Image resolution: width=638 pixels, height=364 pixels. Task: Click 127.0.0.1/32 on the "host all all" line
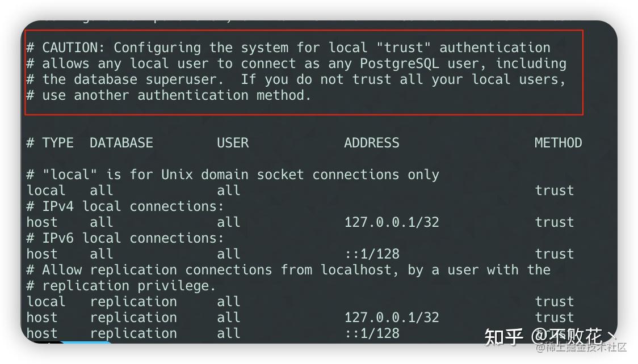392,222
